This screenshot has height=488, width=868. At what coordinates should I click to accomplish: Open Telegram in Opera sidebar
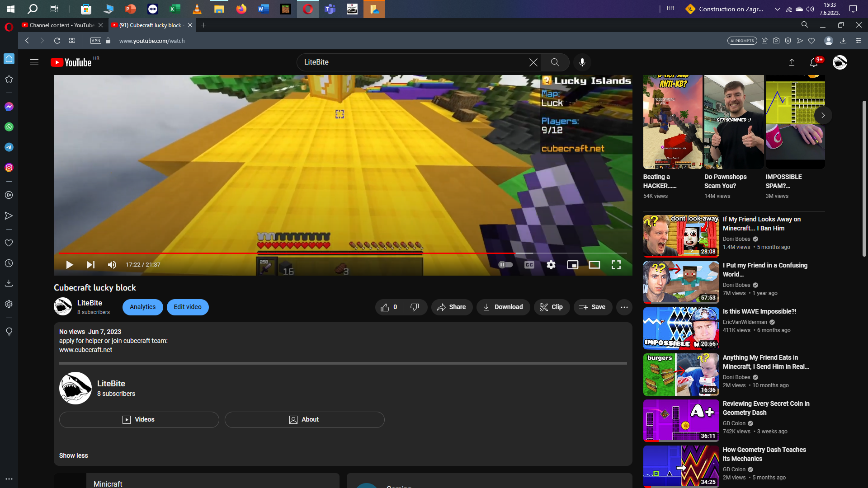click(9, 147)
